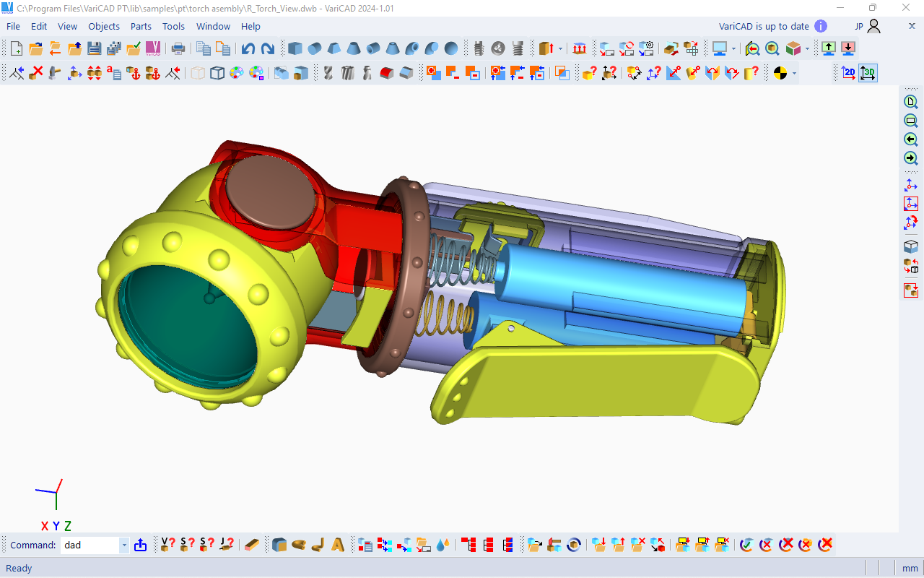
Task: Open the JP user account button
Action: (x=868, y=26)
